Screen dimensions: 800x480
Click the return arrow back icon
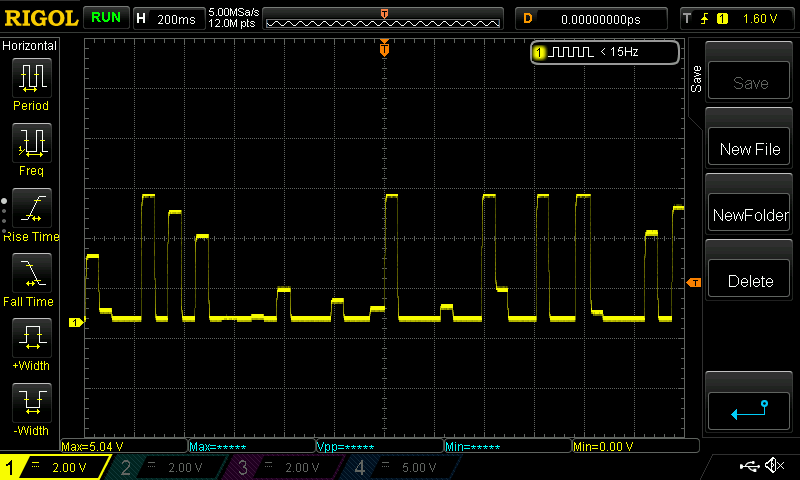(x=750, y=408)
